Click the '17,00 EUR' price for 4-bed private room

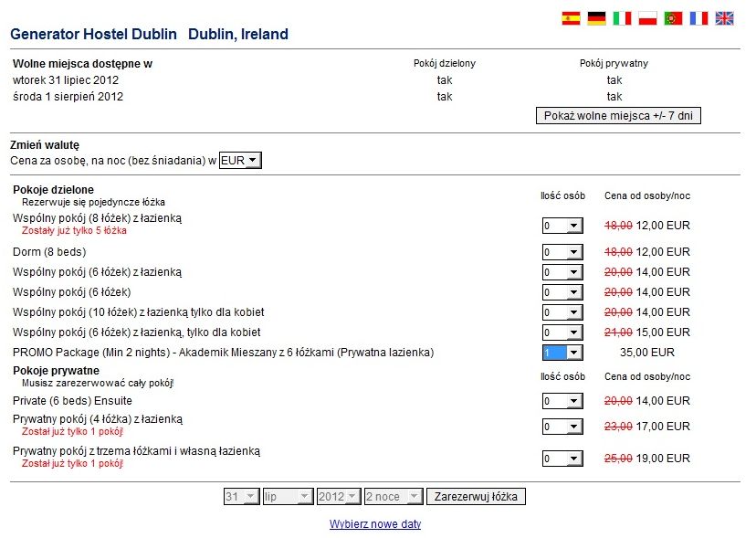[663, 427]
